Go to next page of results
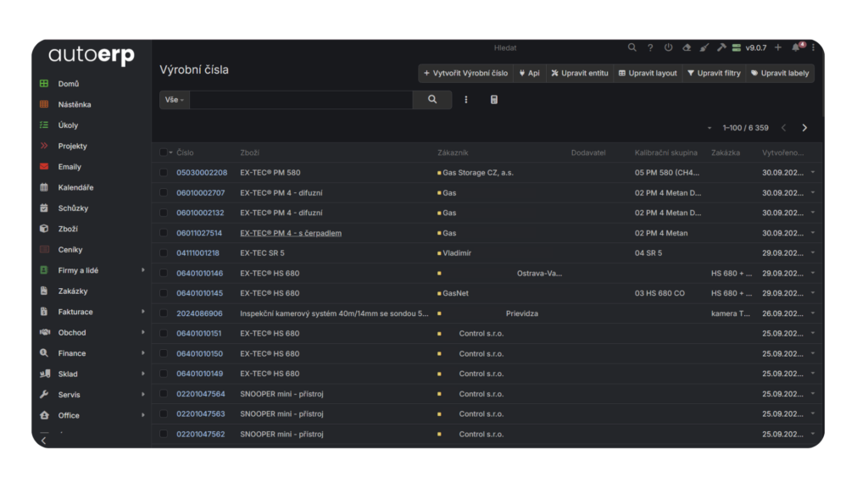The width and height of the screenshot is (868, 488). pos(804,128)
